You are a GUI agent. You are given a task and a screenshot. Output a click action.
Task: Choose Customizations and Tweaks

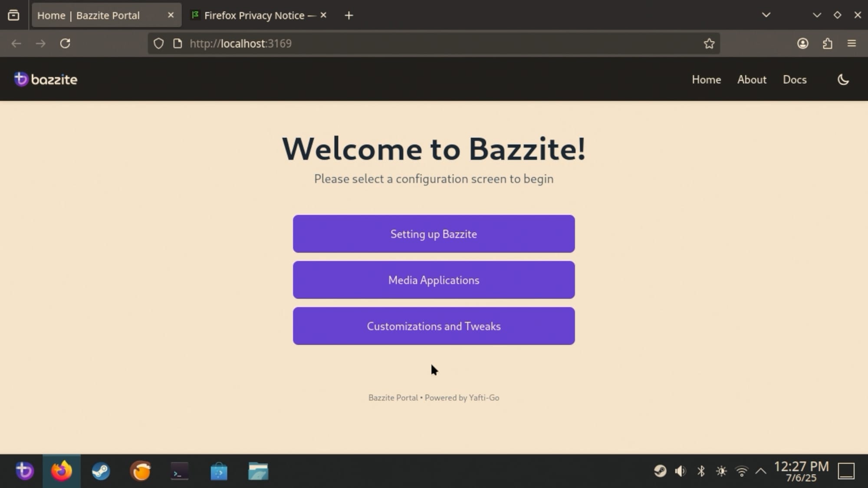tap(434, 326)
